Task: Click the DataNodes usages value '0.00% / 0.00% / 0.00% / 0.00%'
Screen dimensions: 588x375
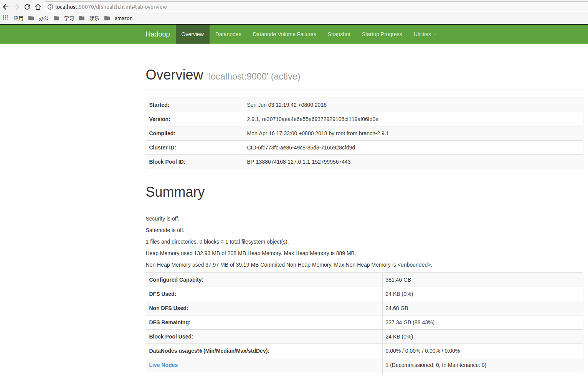Action: click(x=423, y=351)
